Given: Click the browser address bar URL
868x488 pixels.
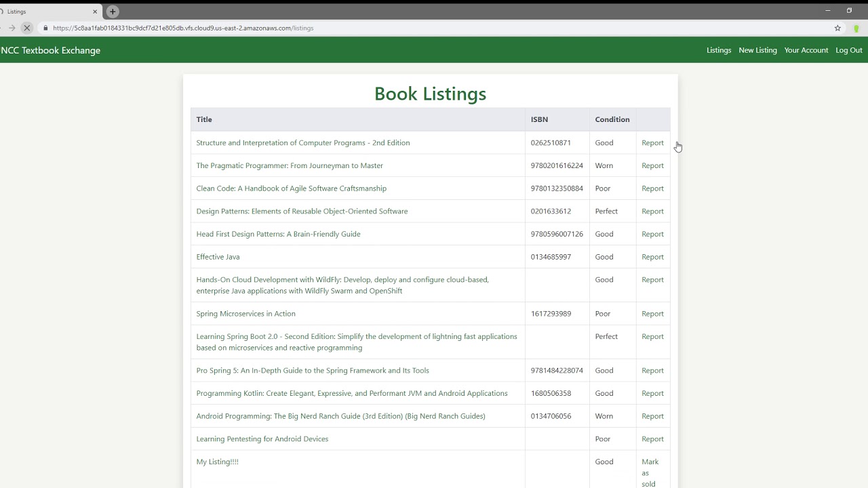Looking at the screenshot, I should tap(183, 28).
